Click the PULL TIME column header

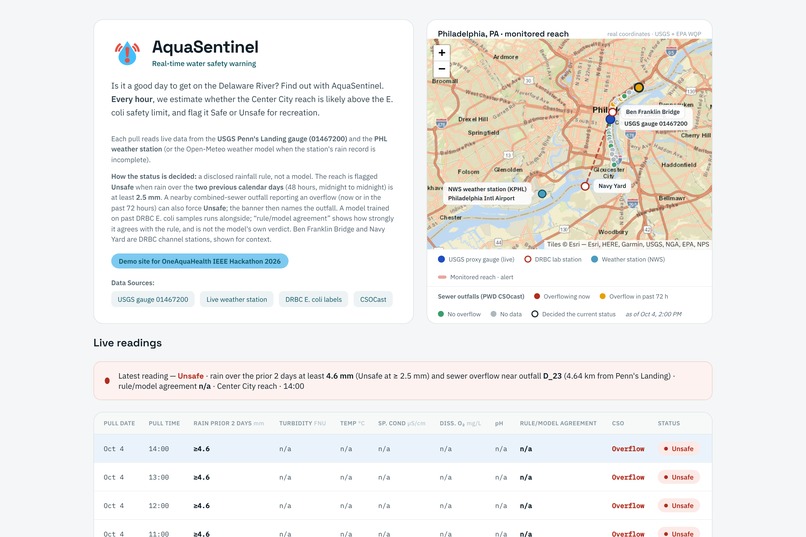(x=164, y=423)
